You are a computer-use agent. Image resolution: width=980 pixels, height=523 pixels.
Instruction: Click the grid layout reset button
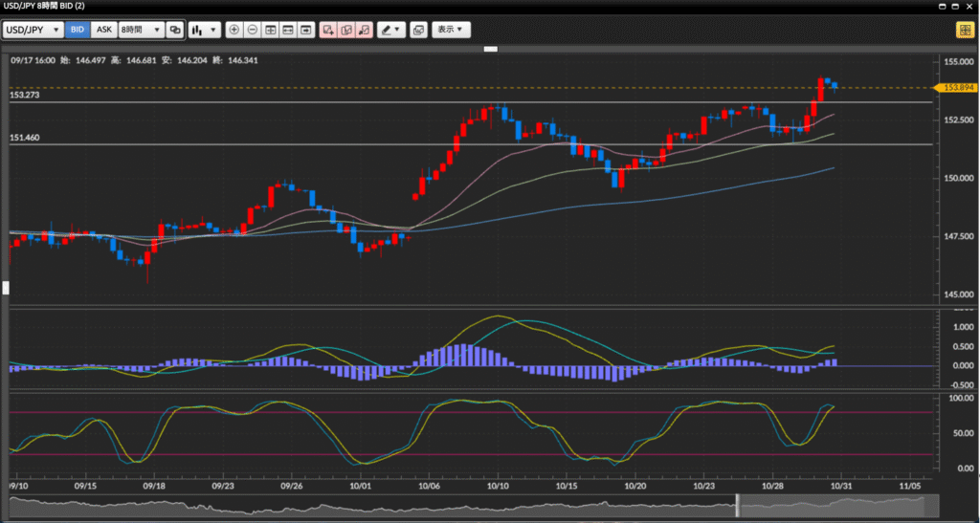(x=270, y=30)
